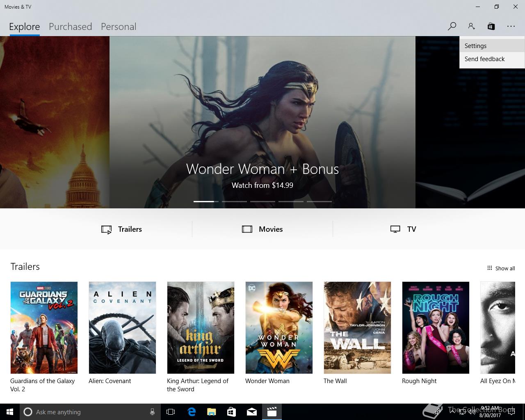The height and width of the screenshot is (420, 525).
Task: Open Rough Night poster
Action: tap(436, 328)
